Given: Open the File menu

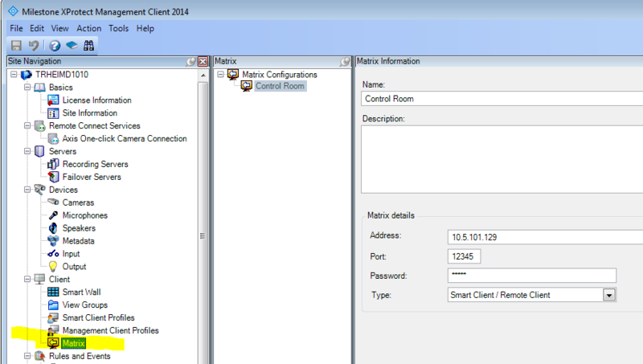Looking at the screenshot, I should coord(16,28).
